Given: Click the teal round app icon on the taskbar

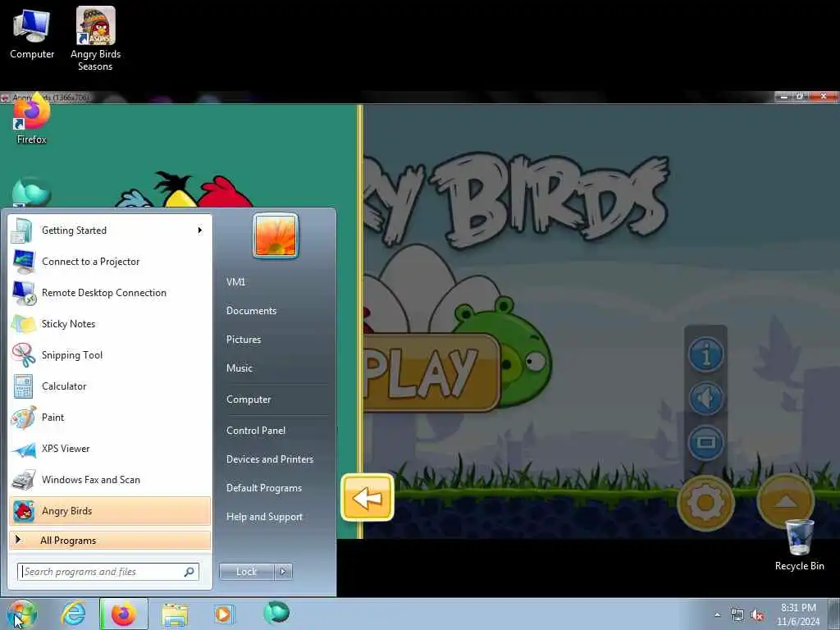Looking at the screenshot, I should tap(276, 613).
